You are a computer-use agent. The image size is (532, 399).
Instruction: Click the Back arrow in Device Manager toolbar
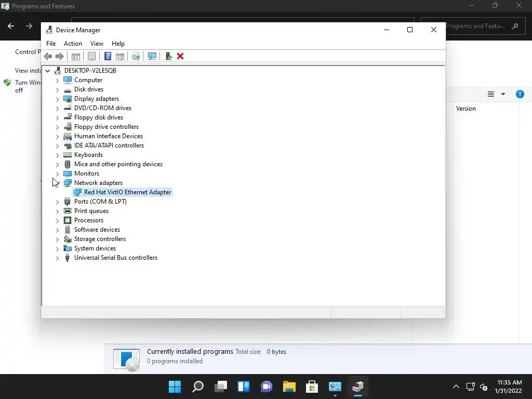48,56
